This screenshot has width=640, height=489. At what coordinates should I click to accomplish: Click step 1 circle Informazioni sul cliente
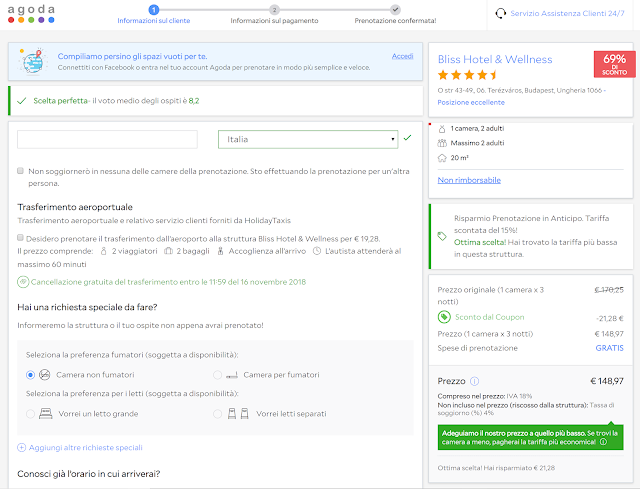coord(153,9)
